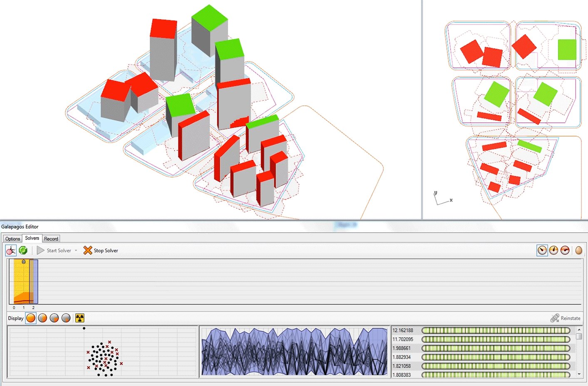Click the x-y axis gizmo in plan view
The width and height of the screenshot is (588, 386).
pos(443,198)
